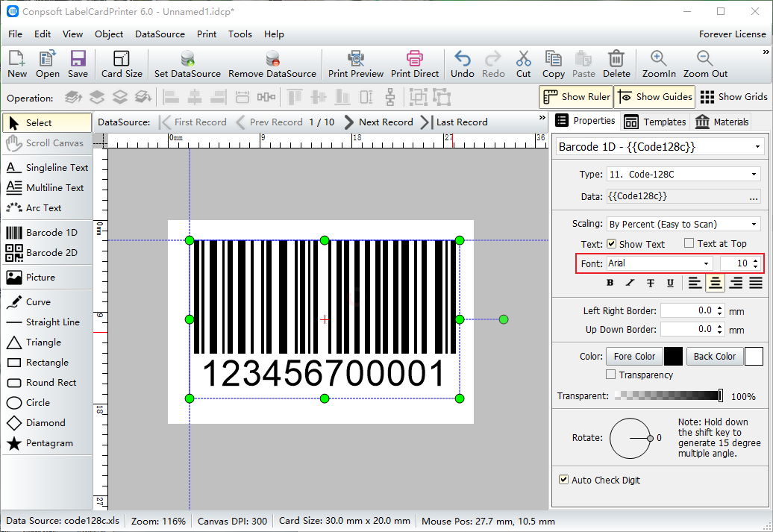Screen dimensions: 773x532
Task: Open an existing file with Open icon
Action: (47, 64)
